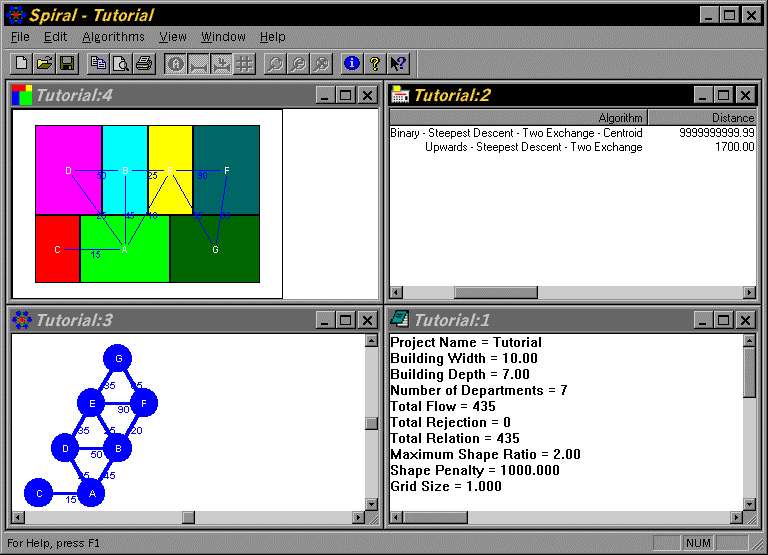Open the Algorithms menu
This screenshot has height=555, width=768.
(x=113, y=37)
